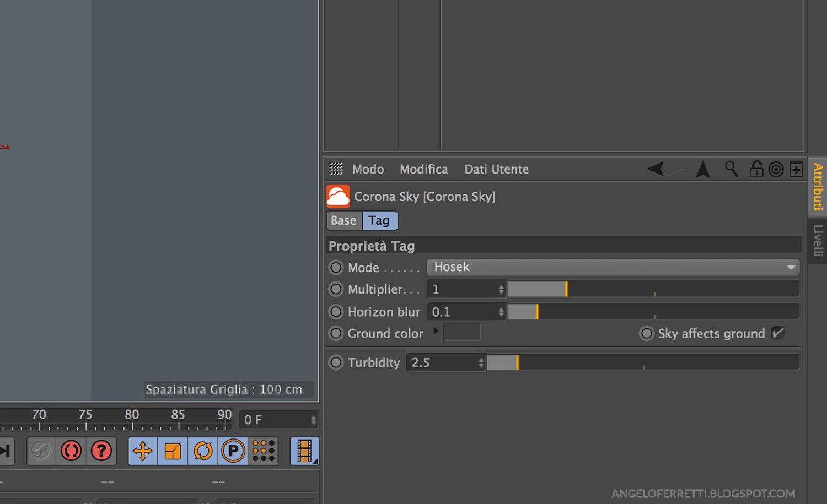Viewport: 827px width, 504px height.
Task: Open the filmstrip render settings icon
Action: click(x=304, y=451)
